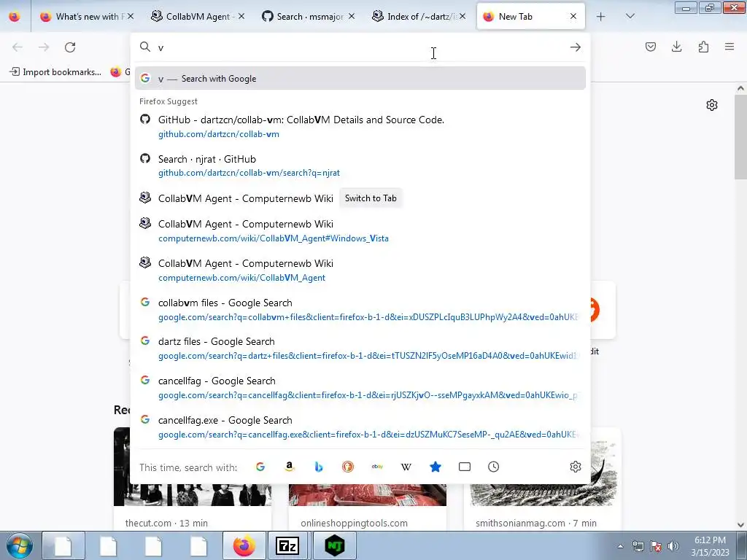Show hidden system tray icons

(620, 546)
